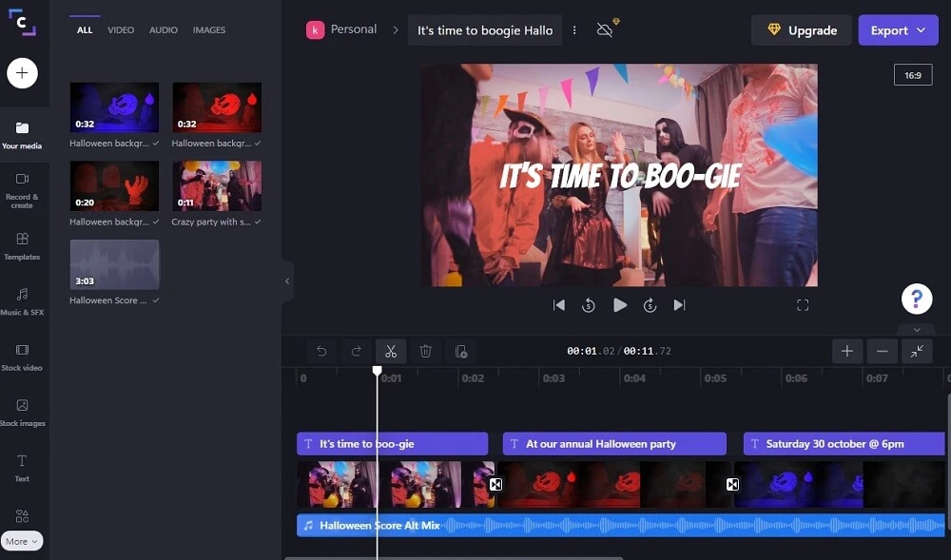
Task: Redo the last edit
Action: (356, 351)
